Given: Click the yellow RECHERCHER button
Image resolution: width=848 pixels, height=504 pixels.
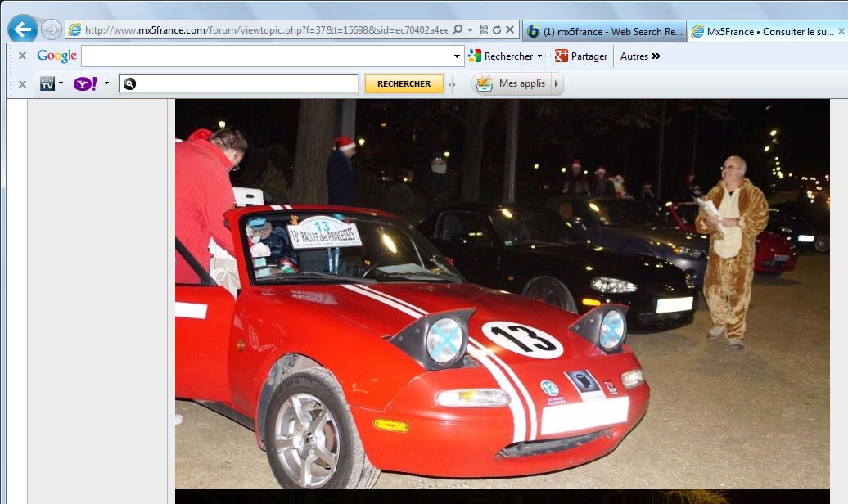Looking at the screenshot, I should [404, 83].
